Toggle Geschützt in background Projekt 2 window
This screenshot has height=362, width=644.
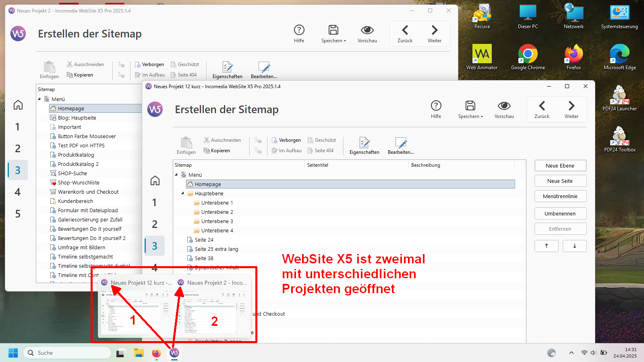coord(184,64)
